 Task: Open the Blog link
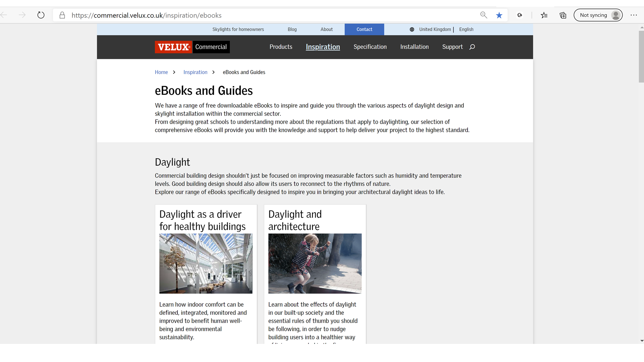point(292,29)
